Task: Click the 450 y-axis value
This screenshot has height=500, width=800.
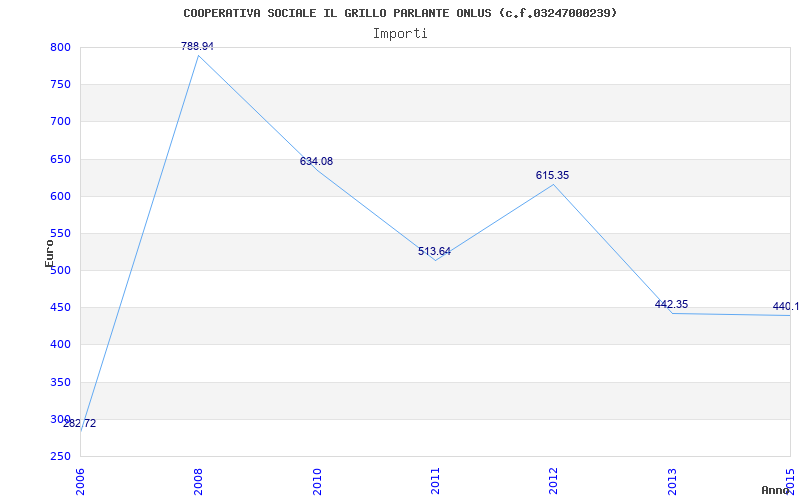Action: coord(60,308)
